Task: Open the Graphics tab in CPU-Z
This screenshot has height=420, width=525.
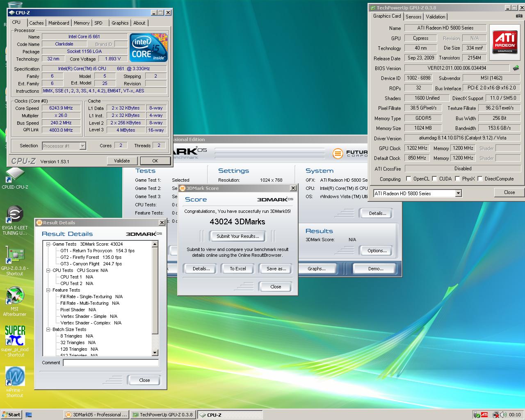Action: pyautogui.click(x=120, y=23)
